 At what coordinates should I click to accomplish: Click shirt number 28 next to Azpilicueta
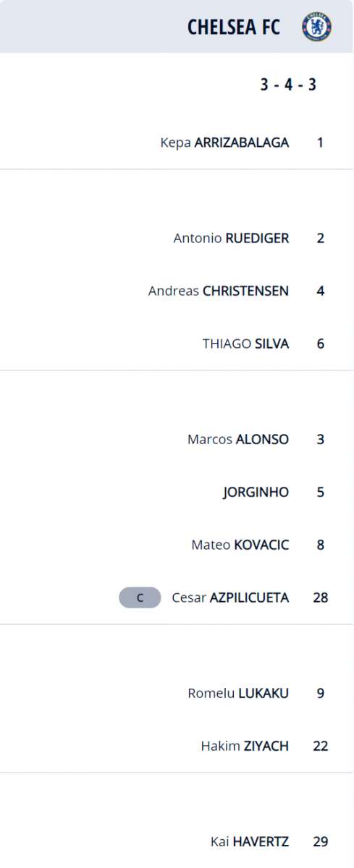point(321,597)
